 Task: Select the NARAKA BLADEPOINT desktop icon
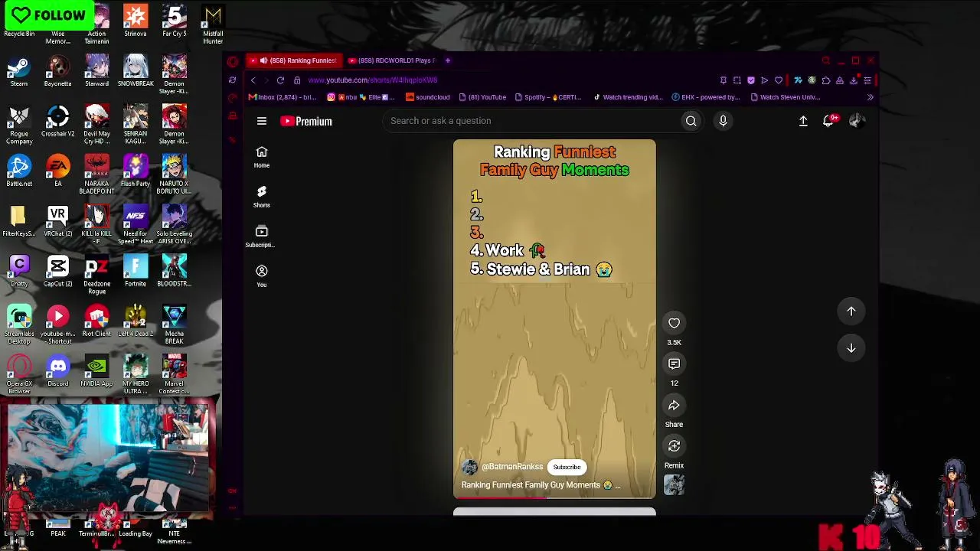pos(96,174)
